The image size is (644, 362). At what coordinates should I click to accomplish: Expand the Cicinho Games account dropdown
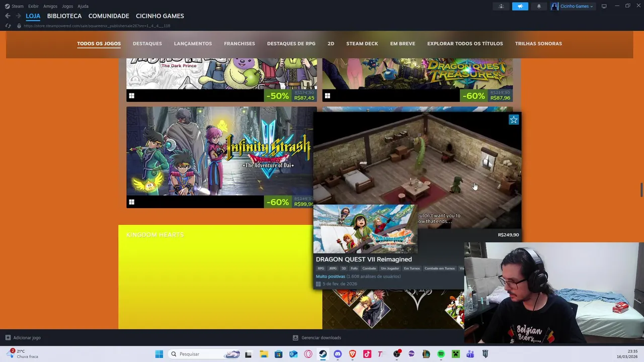(577, 6)
